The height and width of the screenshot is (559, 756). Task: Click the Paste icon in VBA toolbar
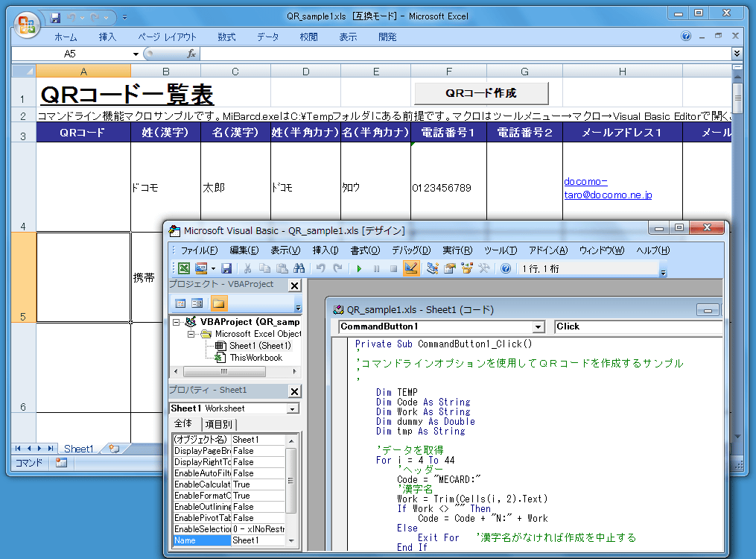282,268
